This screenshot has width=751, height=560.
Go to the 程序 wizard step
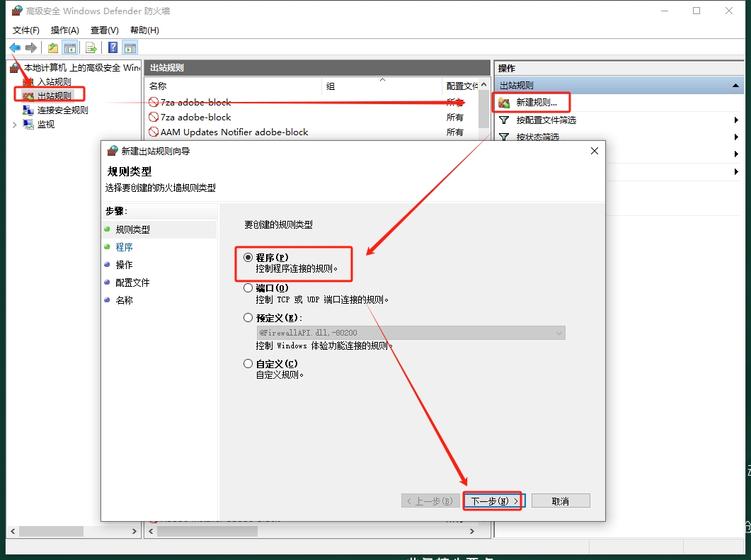click(x=124, y=247)
